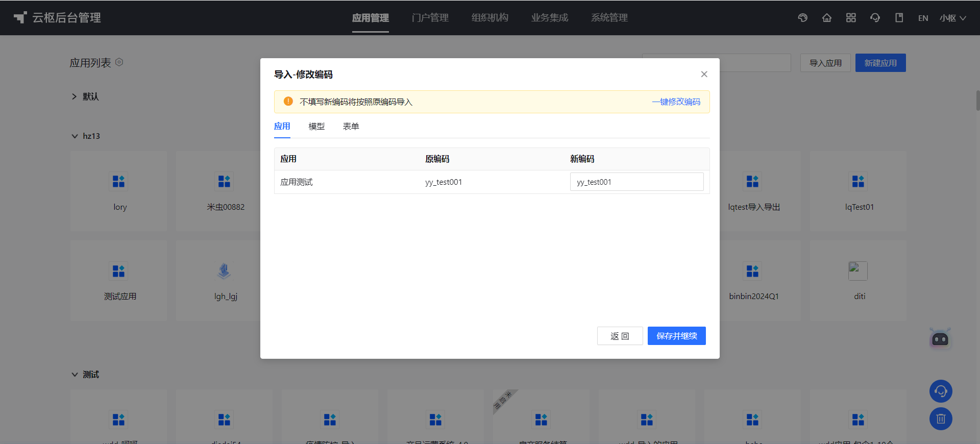Screen dimensions: 980x444
Task: Click the 云枢后台管理 logo icon
Action: pos(20,17)
